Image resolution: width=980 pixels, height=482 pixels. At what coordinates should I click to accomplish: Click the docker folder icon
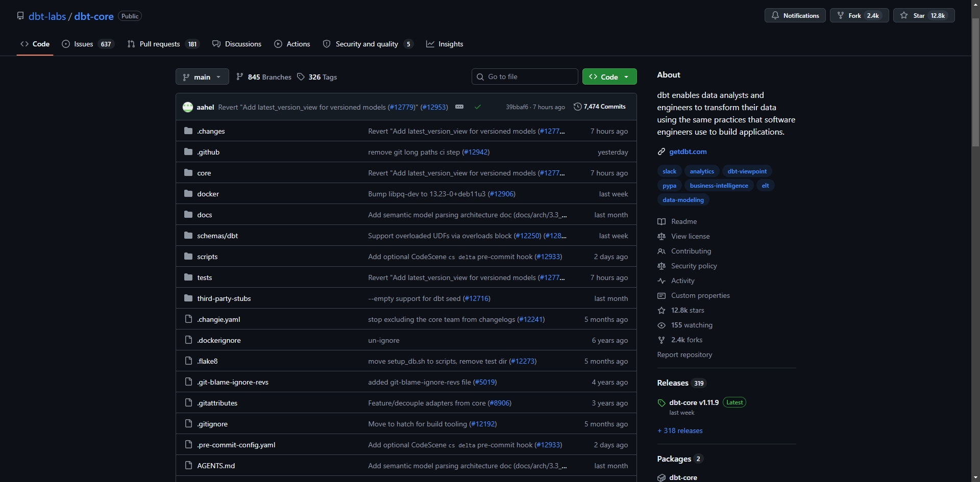click(188, 193)
